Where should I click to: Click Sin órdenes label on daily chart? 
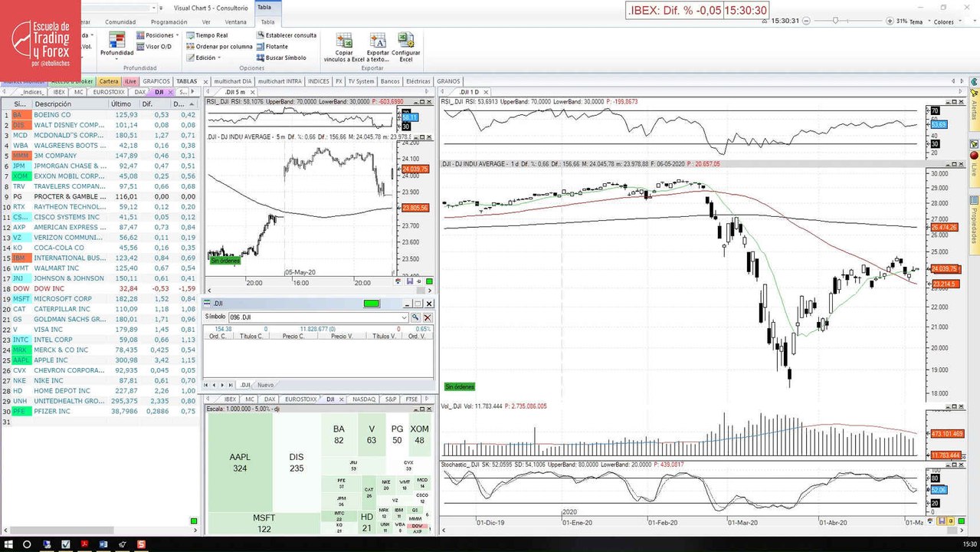(460, 386)
